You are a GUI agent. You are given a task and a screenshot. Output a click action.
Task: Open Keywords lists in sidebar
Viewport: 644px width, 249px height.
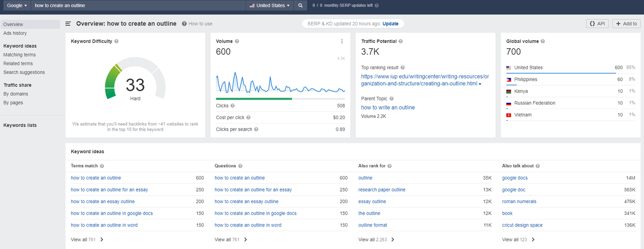click(x=20, y=126)
